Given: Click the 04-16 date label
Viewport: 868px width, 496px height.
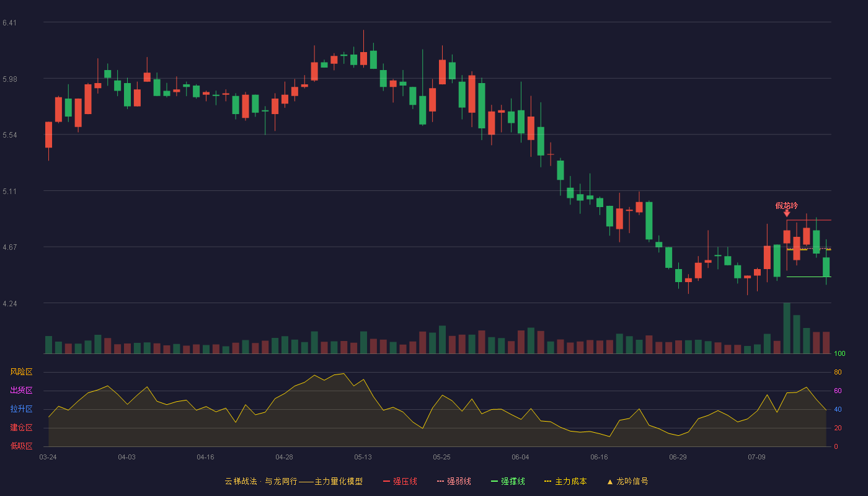Looking at the screenshot, I should 205,457.
